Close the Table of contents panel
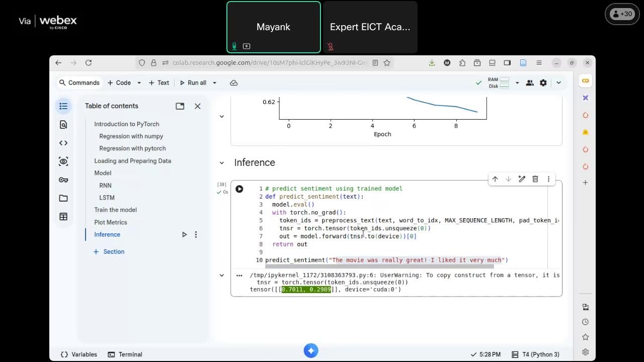644x362 pixels. click(198, 106)
